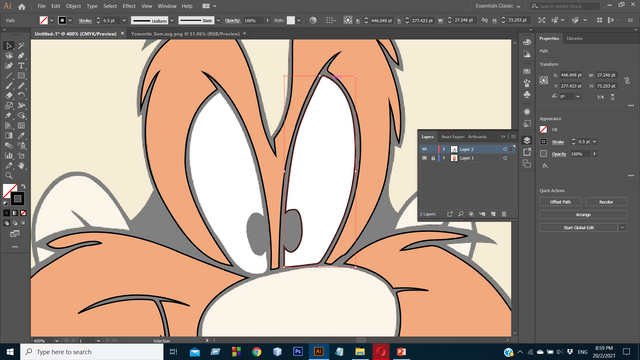Launch Photoshop from the taskbar

[298, 351]
